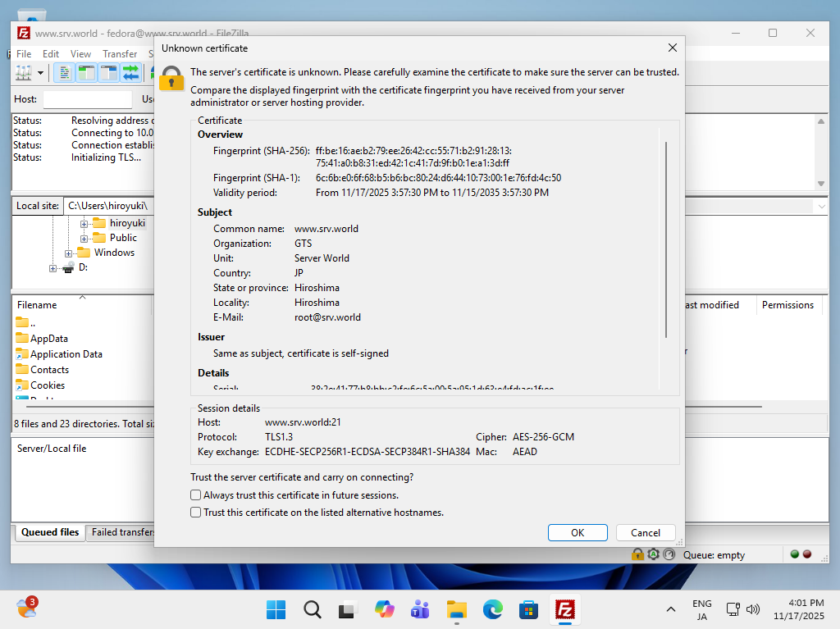
Task: Check Trust this certificate on listed alternative hostnames
Action: (195, 512)
